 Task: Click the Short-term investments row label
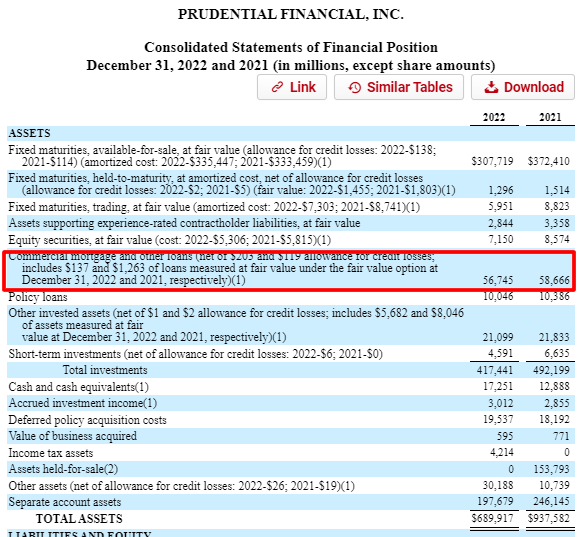(195, 354)
